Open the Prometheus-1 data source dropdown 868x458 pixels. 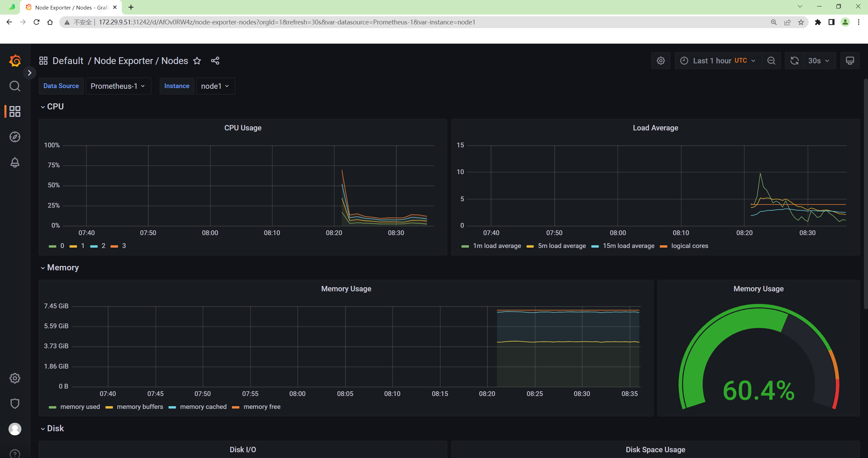tap(118, 86)
